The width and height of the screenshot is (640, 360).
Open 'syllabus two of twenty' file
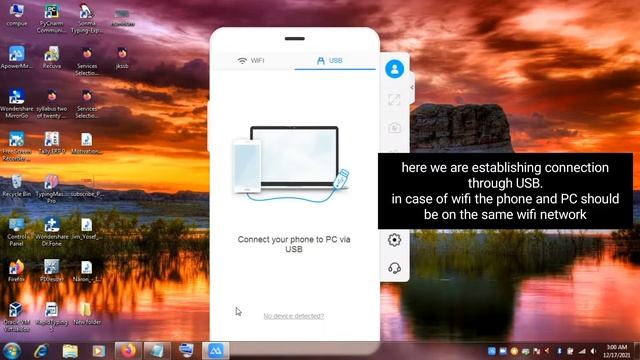51,104
